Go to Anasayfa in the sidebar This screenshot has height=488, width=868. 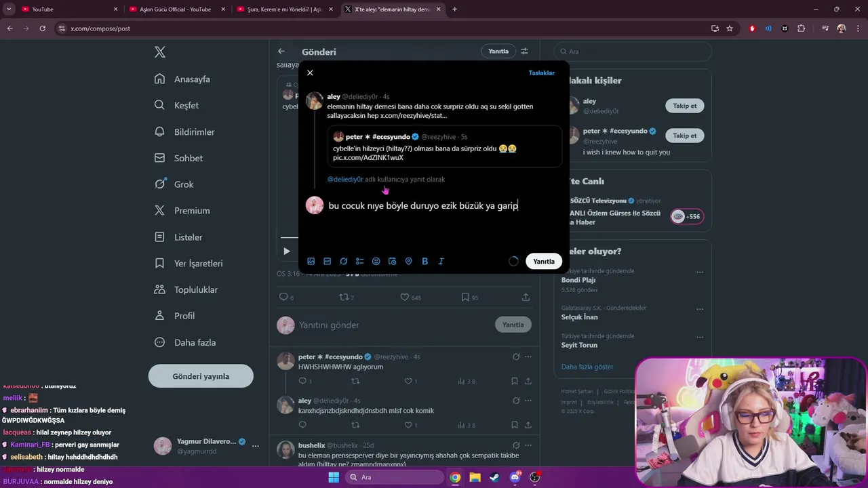183,79
